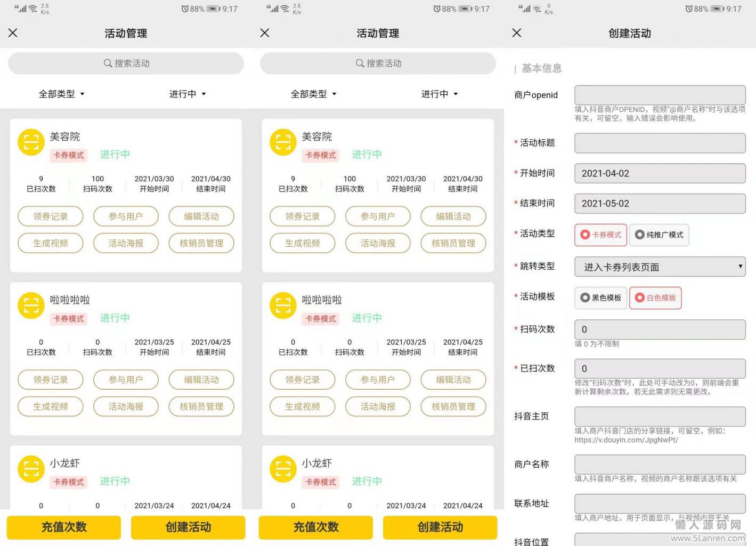Viewport: 756px width, 546px height.
Task: Tap the X icon on the 创建活动 page
Action: (x=516, y=33)
